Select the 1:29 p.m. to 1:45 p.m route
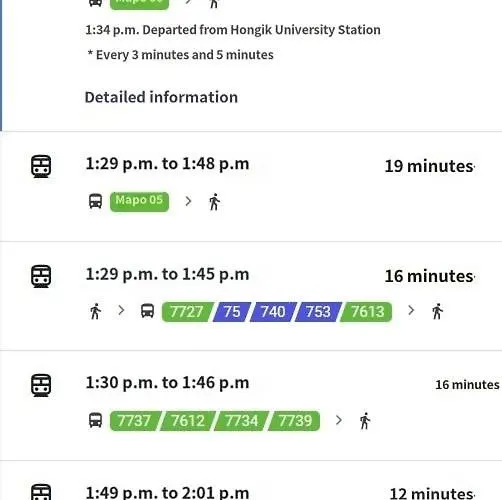The image size is (502, 500). (251, 296)
